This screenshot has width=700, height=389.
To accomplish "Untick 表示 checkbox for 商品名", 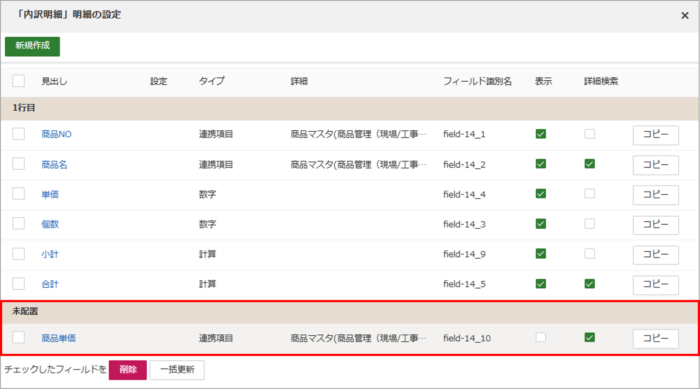I will pos(541,163).
